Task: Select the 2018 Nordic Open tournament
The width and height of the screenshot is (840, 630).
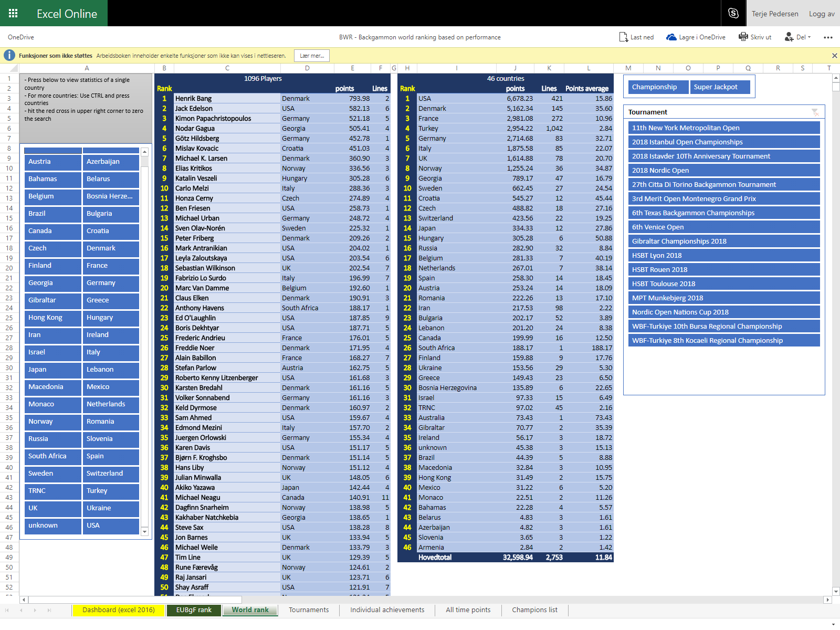Action: (723, 171)
